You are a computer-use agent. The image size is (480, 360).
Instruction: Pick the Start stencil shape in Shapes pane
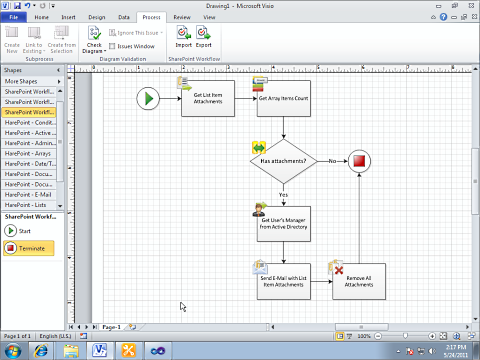17,231
